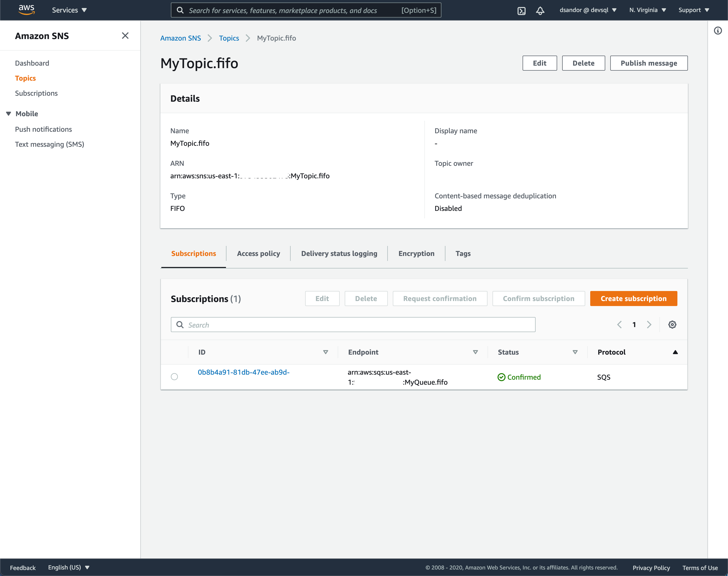Click the search magnifier in subscriptions table
The height and width of the screenshot is (576, 728).
(x=180, y=324)
